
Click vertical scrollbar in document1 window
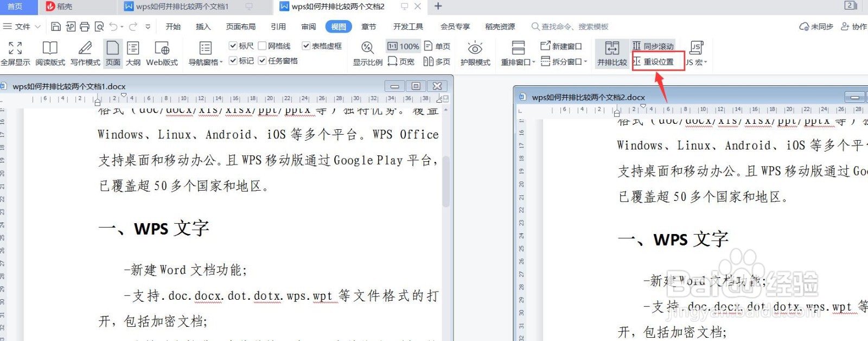click(446, 182)
